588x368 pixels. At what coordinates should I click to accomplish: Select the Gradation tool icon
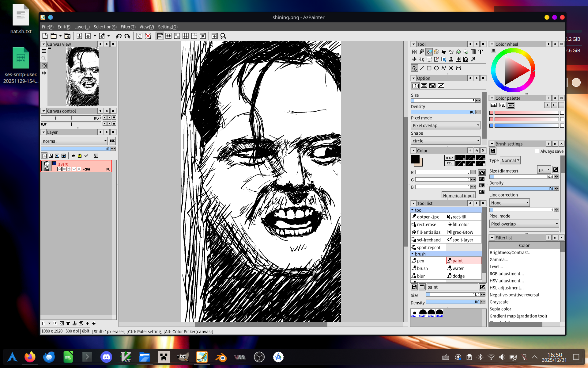tap(473, 52)
